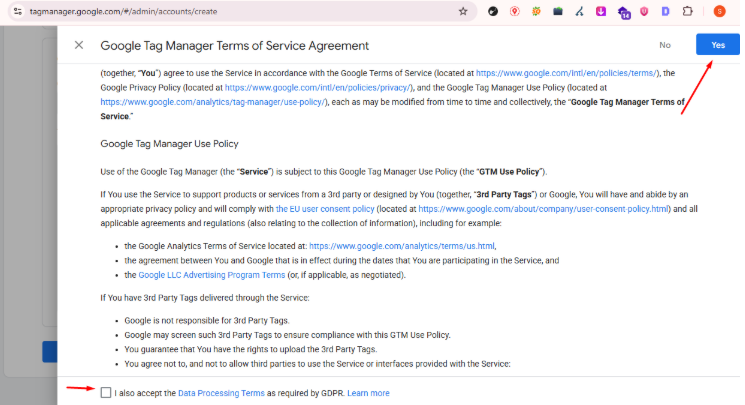Open the site information icon in address bar
Screen dimensions: 745x405
18,11
